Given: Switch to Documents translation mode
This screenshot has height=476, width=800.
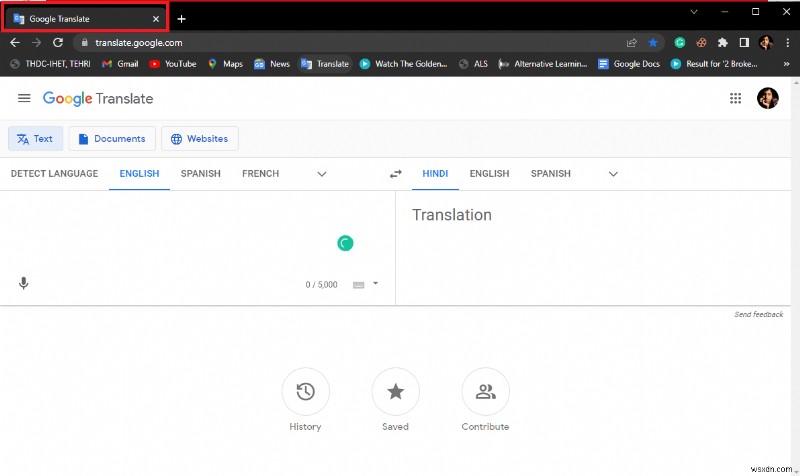Looking at the screenshot, I should (112, 138).
